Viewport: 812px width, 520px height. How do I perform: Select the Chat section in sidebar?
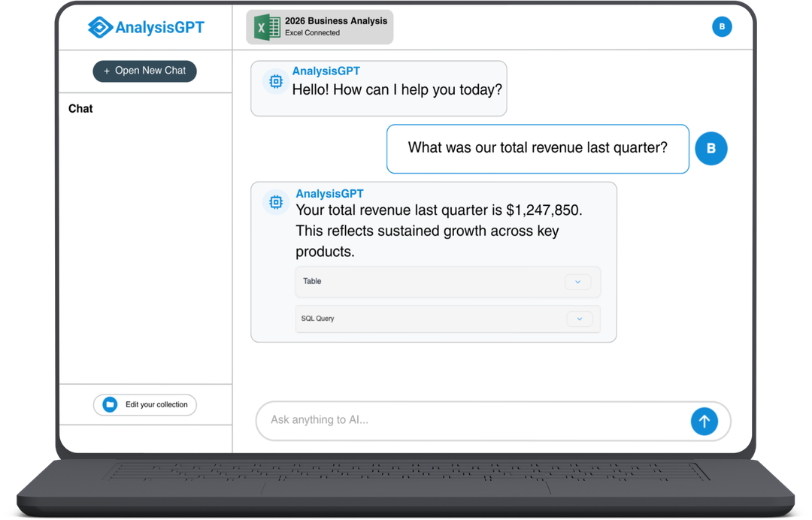(x=80, y=109)
